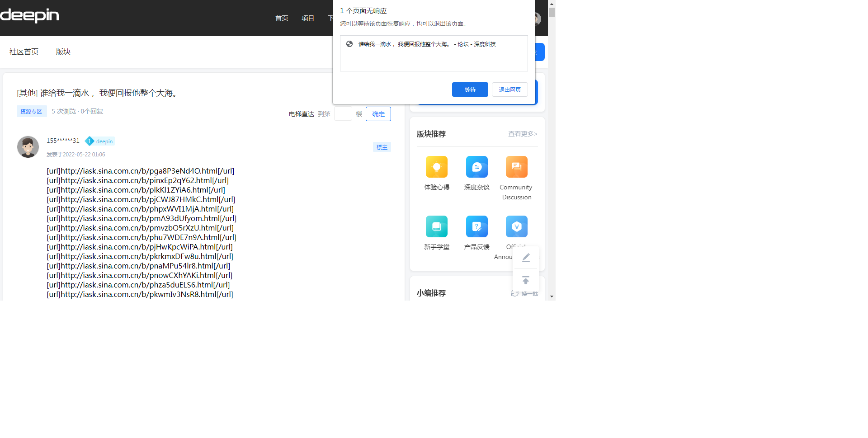Image resolution: width=868 pixels, height=438 pixels.
Task: Click the vertical scrollbar thumb
Action: coord(552,12)
